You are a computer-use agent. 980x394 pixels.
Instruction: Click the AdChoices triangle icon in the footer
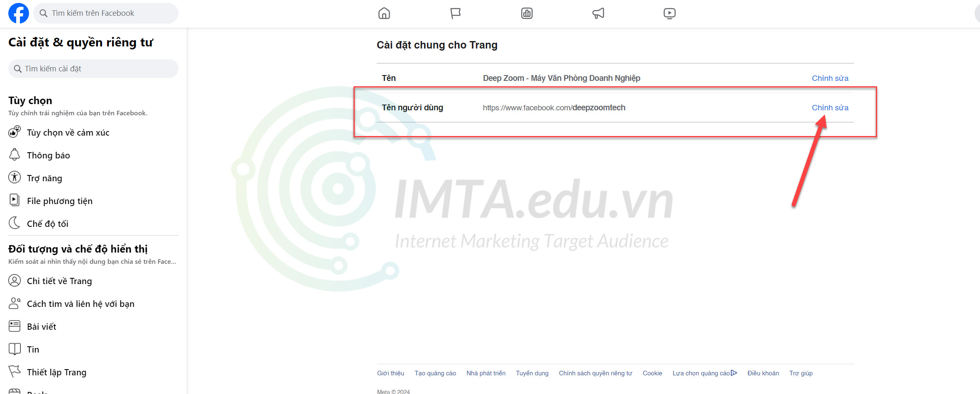tap(734, 373)
